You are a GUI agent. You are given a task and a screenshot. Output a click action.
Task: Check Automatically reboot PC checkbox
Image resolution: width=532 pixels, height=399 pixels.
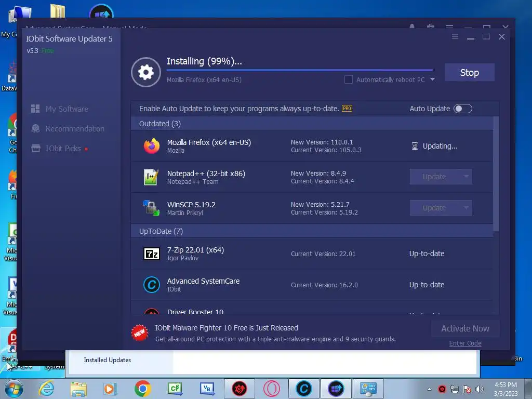[x=349, y=79]
